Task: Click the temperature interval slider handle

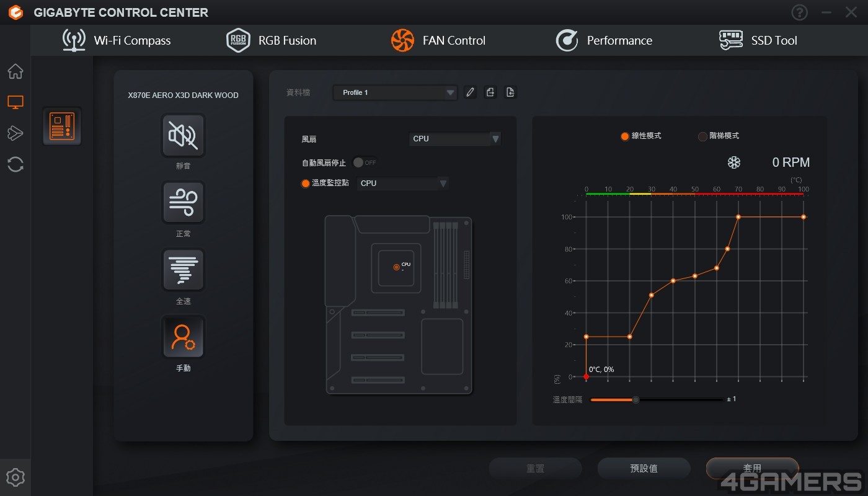Action: [x=635, y=400]
